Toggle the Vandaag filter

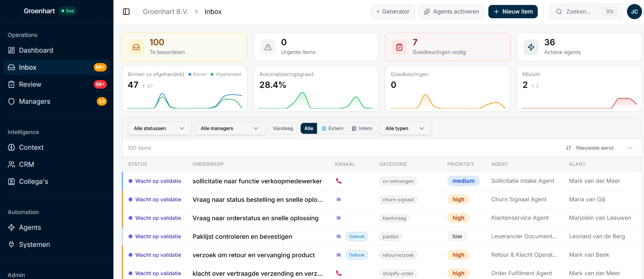tap(283, 128)
